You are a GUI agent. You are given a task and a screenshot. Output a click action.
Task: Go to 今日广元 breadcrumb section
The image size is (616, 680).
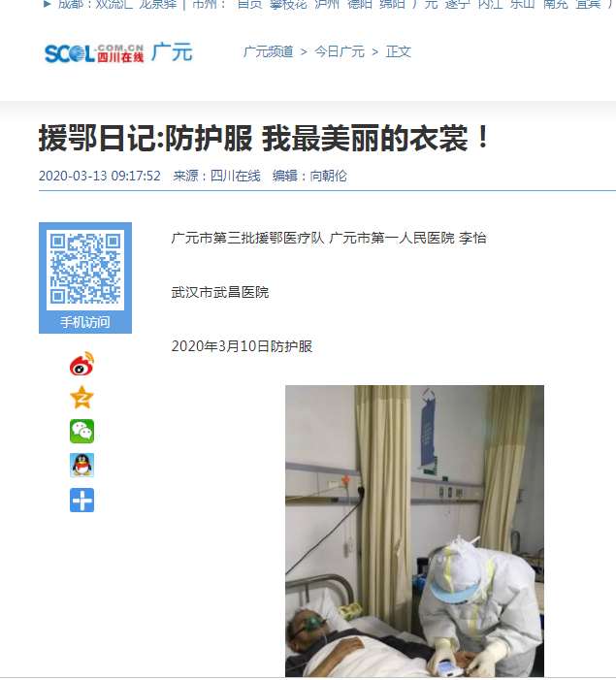pos(340,51)
